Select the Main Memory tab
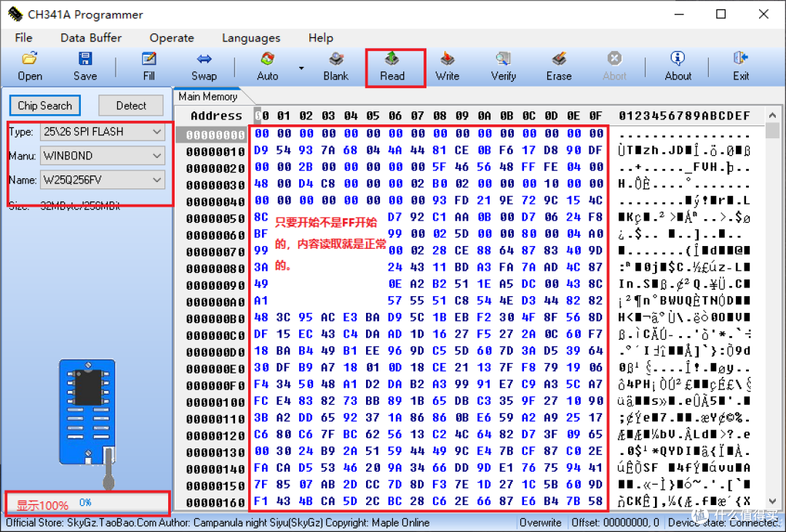This screenshot has width=786, height=532. click(x=207, y=96)
